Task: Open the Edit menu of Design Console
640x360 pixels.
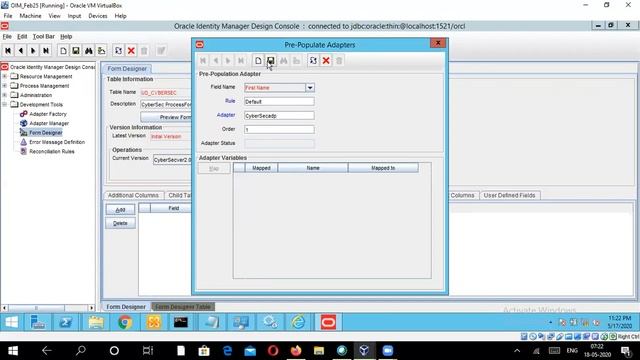Action: tap(22, 36)
